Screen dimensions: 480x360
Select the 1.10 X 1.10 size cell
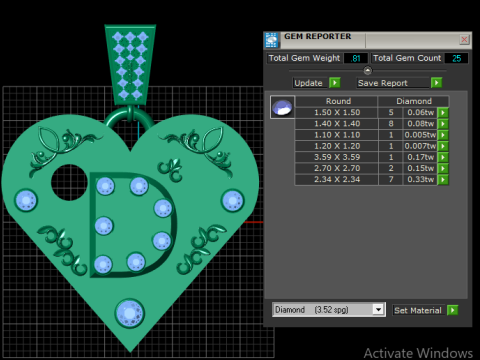(337, 135)
